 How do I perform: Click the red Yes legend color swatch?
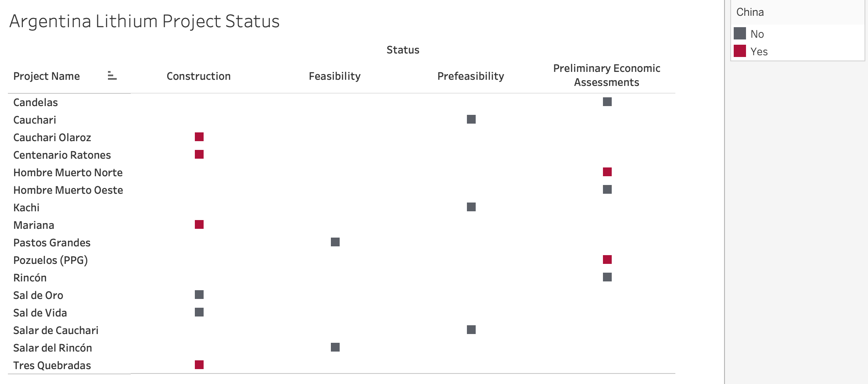point(740,51)
